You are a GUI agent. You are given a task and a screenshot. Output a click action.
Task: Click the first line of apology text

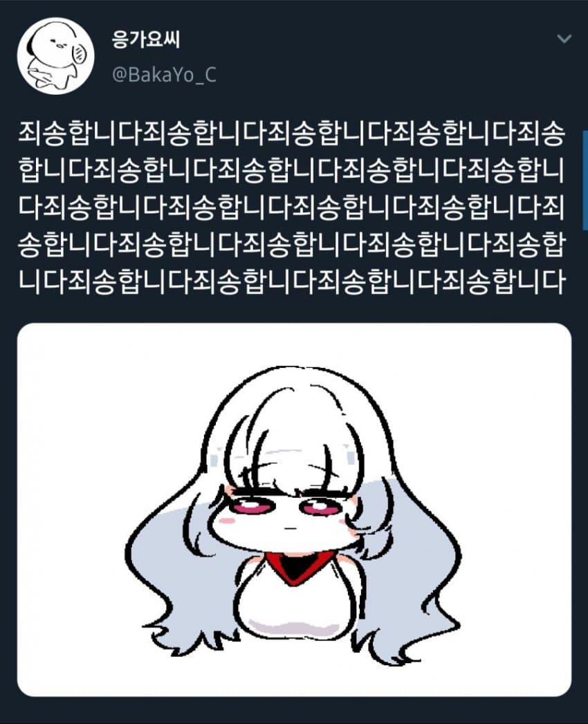tap(291, 133)
